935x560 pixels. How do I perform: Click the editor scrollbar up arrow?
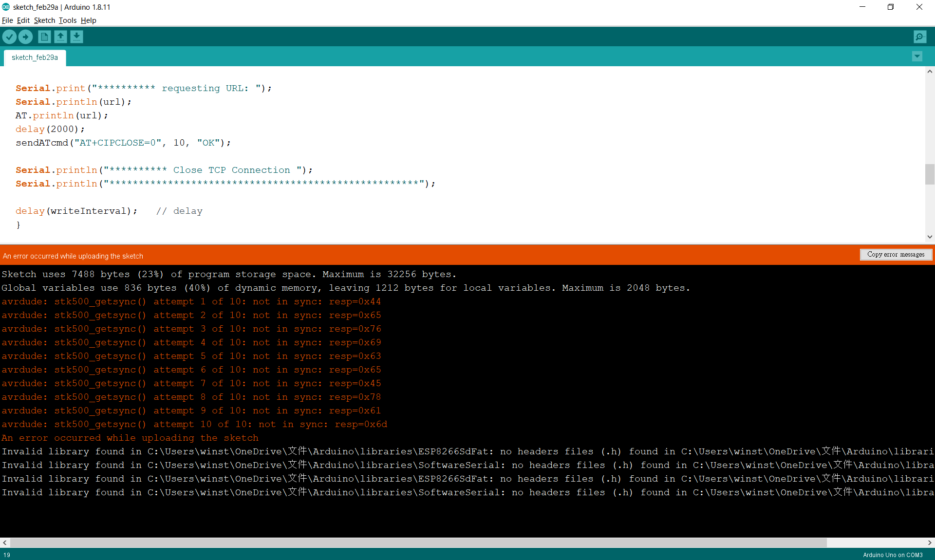click(x=930, y=72)
